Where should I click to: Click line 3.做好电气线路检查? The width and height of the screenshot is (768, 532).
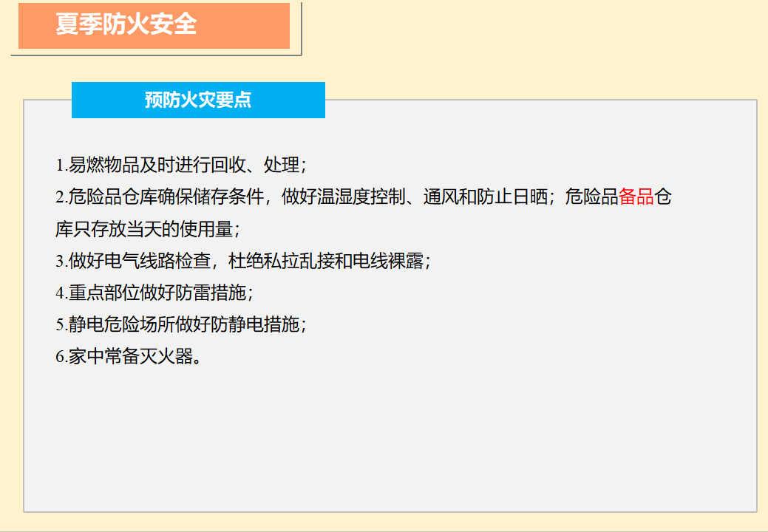tap(243, 261)
